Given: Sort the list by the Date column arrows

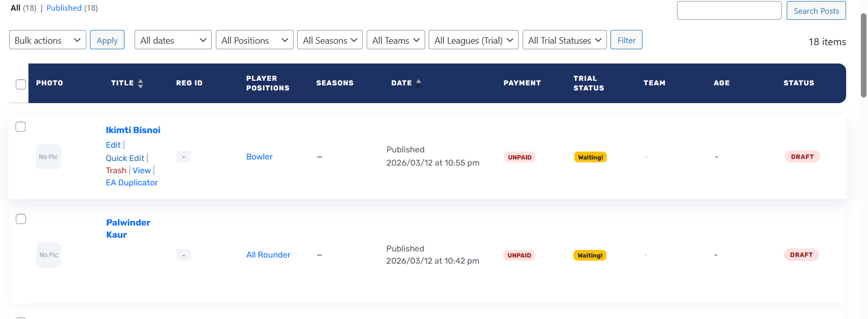Looking at the screenshot, I should click(x=418, y=83).
